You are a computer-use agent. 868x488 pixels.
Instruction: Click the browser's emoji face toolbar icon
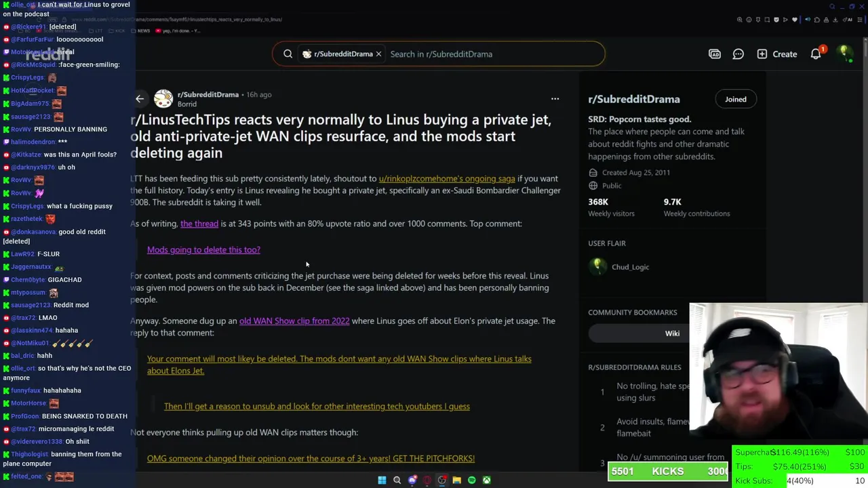(x=749, y=20)
